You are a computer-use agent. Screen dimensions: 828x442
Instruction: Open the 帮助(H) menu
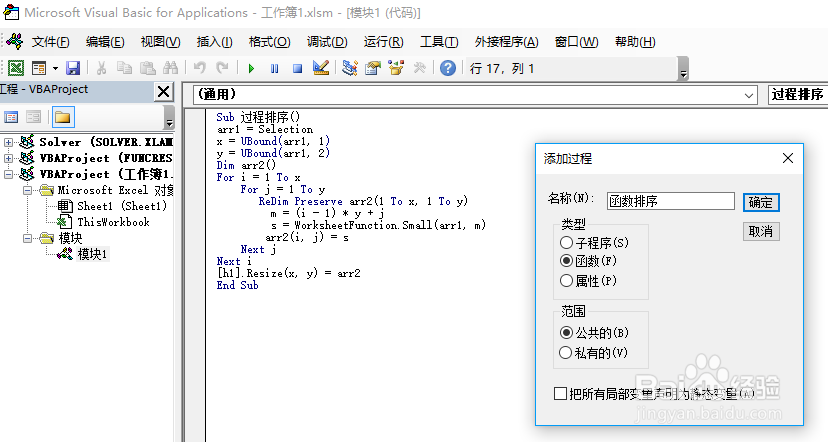[635, 42]
